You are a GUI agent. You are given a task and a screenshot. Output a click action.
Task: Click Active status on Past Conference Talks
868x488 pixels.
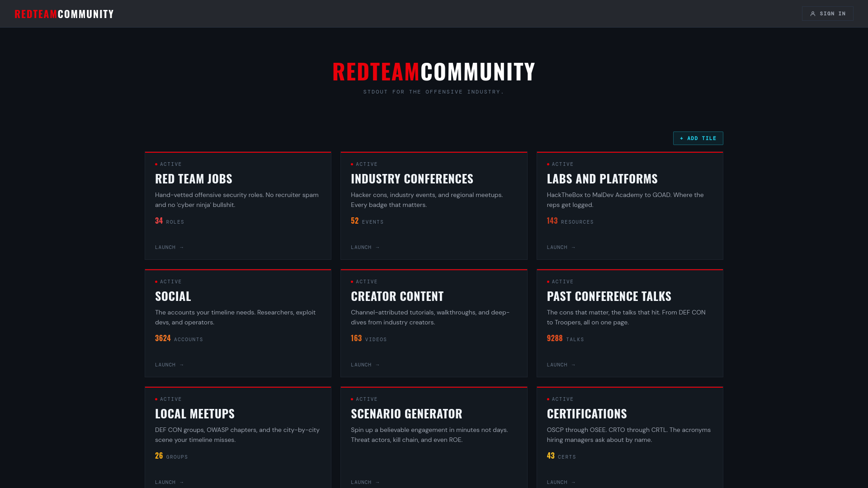(x=560, y=282)
